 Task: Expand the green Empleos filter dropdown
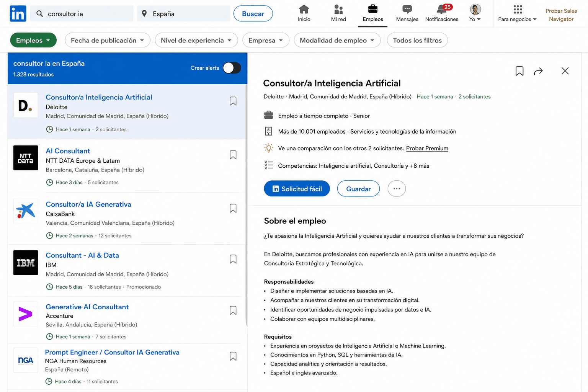click(33, 40)
